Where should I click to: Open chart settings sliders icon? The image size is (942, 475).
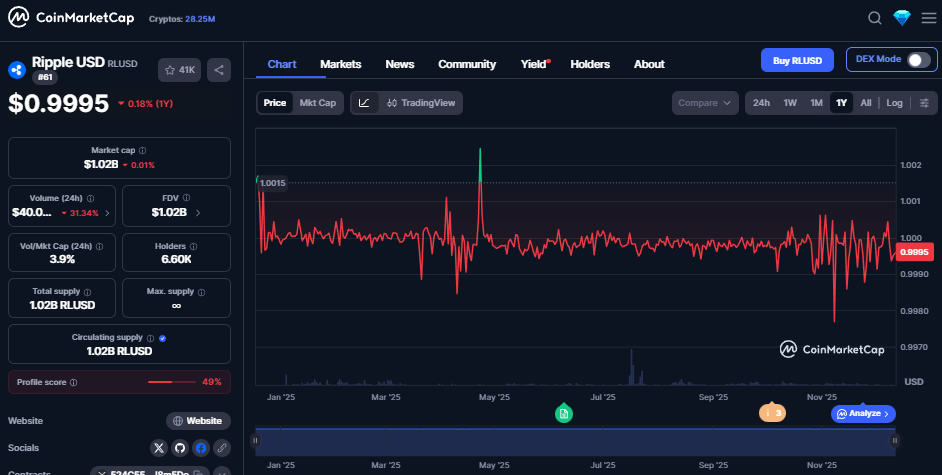coord(924,103)
